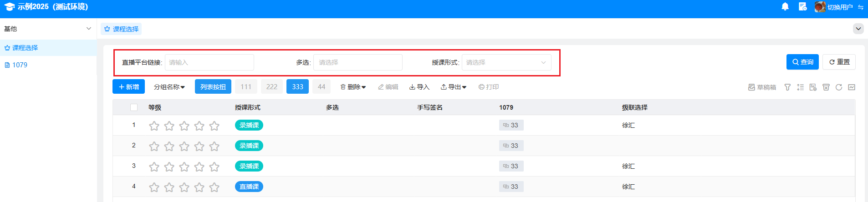Click the scheduled task document icon in header
The height and width of the screenshot is (202, 868).
pos(802,7)
